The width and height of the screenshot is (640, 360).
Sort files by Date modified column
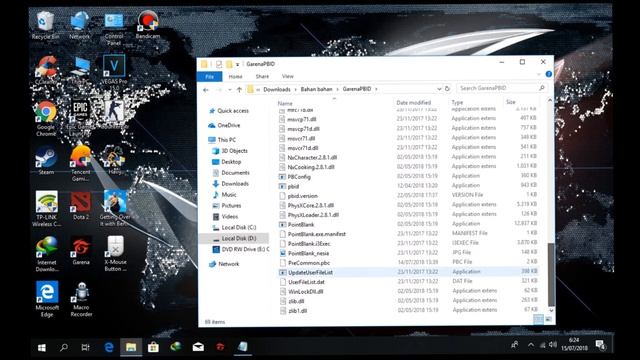tap(413, 103)
